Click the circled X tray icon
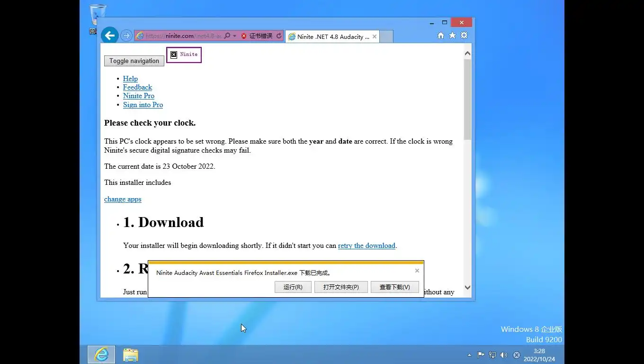The width and height of the screenshot is (644, 364). pos(517,355)
